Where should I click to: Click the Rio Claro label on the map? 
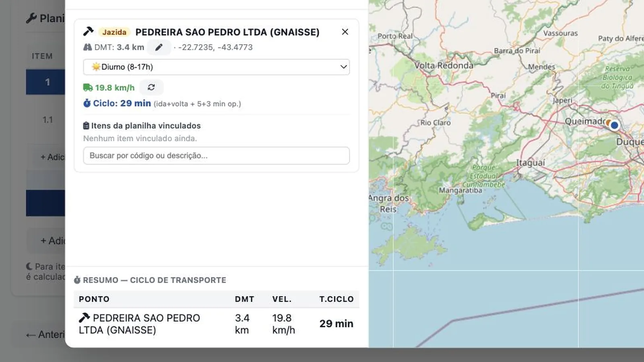click(x=436, y=123)
